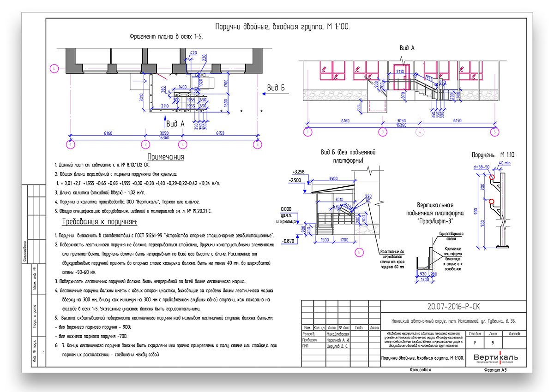Screen dimensions: 554x392
Task: Click the sheet number 9 cell
Action: coord(493,343)
